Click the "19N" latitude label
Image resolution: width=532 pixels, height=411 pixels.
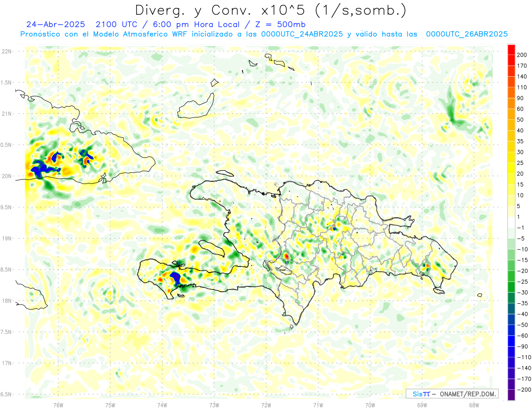(7, 239)
